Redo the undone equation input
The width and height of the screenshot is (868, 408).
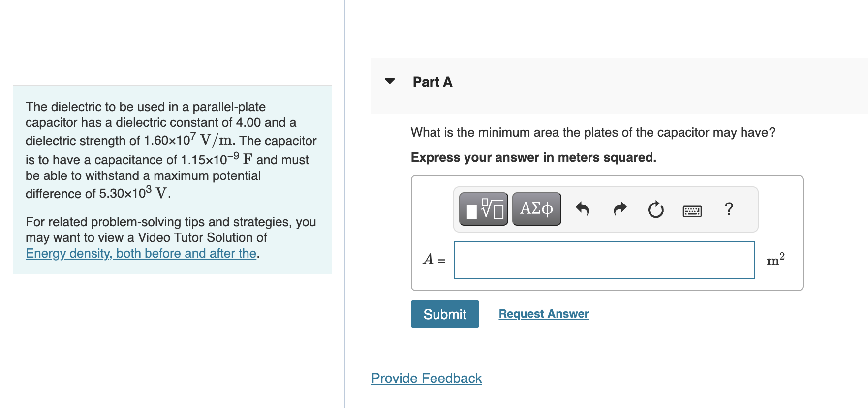click(620, 208)
